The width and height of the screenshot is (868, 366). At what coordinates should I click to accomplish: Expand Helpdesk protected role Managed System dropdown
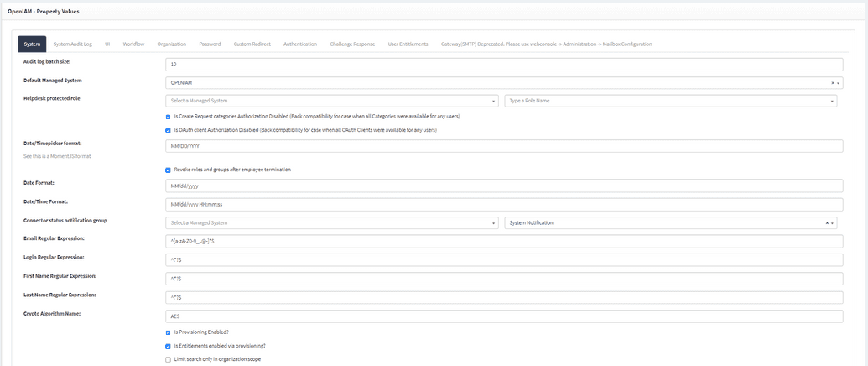(332, 101)
